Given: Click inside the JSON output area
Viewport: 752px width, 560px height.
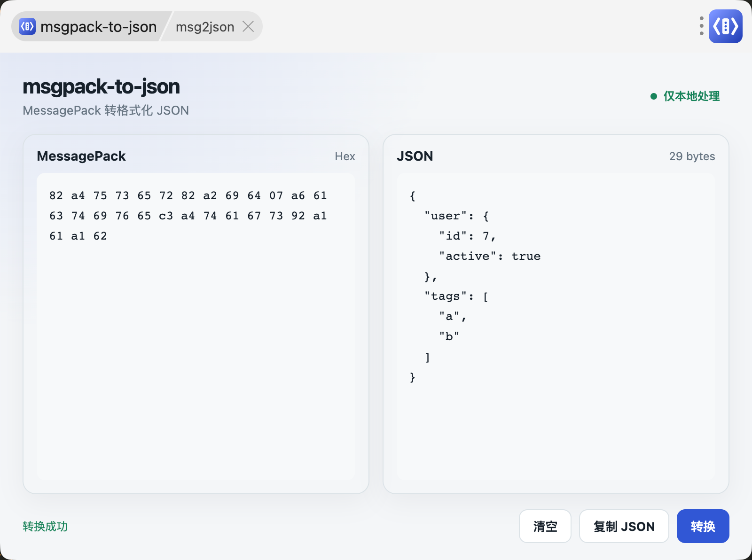Looking at the screenshot, I should point(556,327).
